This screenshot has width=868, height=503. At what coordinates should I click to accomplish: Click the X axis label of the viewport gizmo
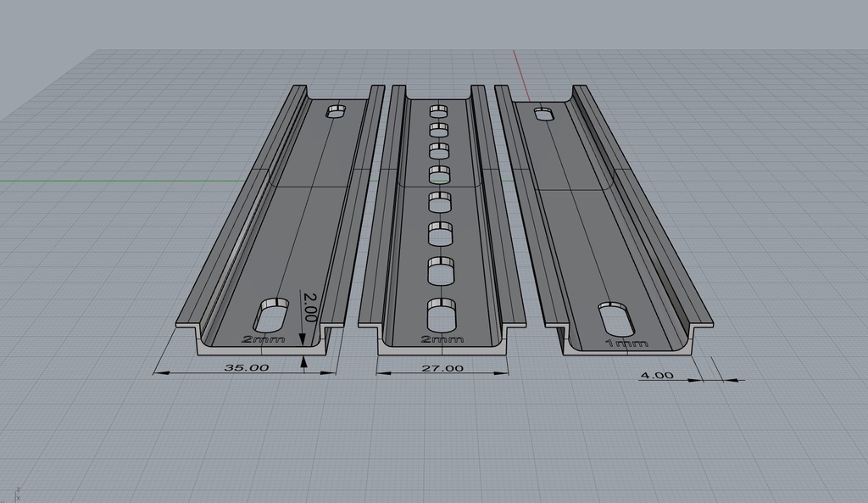[x=19, y=497]
